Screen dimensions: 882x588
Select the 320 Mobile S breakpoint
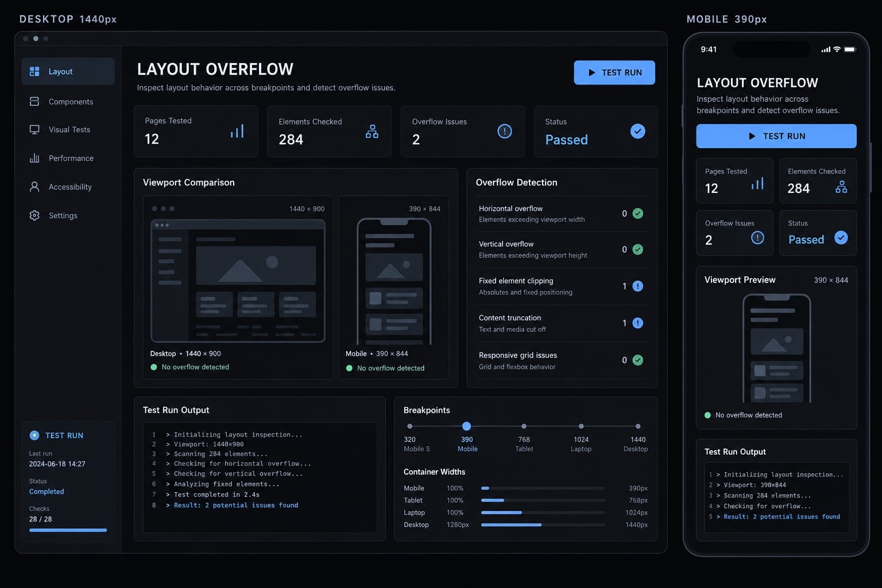point(409,426)
